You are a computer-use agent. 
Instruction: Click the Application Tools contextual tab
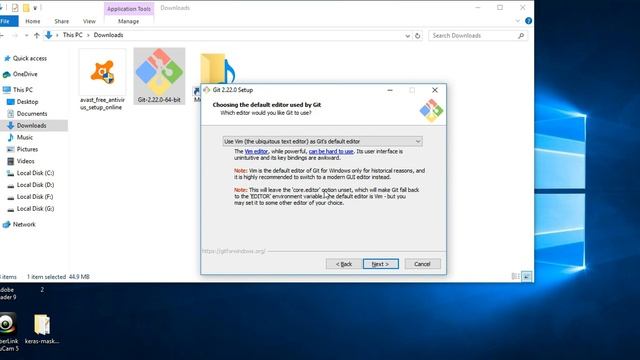(129, 9)
